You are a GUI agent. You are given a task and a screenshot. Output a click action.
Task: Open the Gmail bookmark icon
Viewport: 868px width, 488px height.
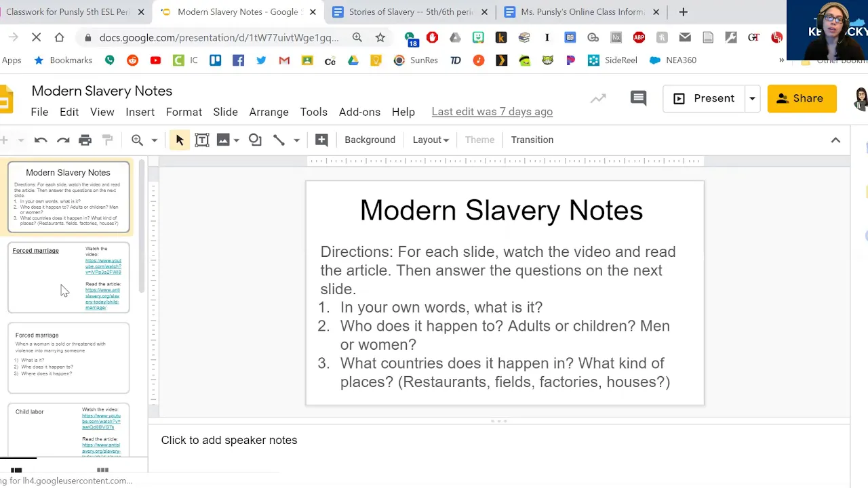click(x=284, y=60)
